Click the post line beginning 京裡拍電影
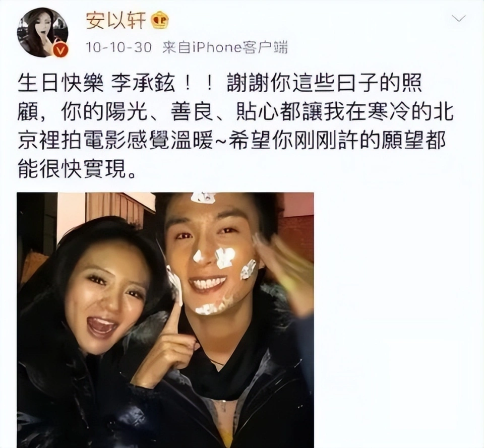 click(x=232, y=142)
